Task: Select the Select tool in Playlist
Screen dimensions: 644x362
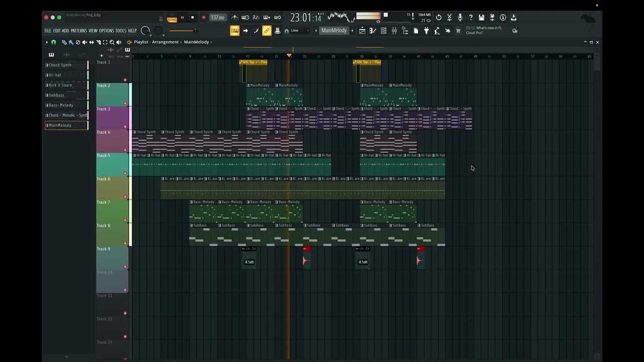Action: point(105,42)
